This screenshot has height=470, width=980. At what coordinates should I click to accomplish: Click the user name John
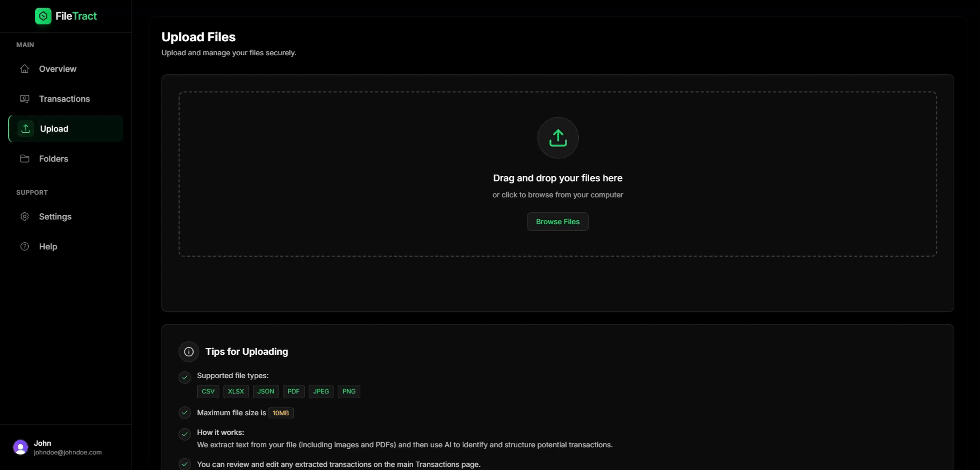43,443
